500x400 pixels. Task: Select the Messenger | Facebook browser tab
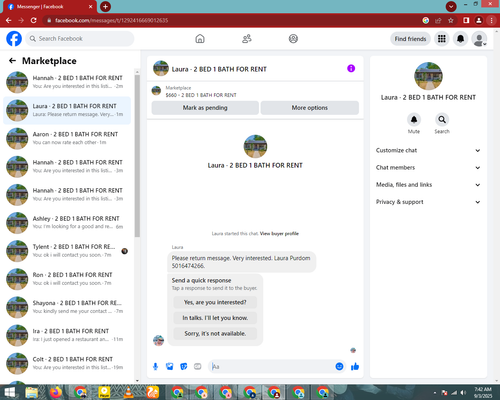[50, 7]
